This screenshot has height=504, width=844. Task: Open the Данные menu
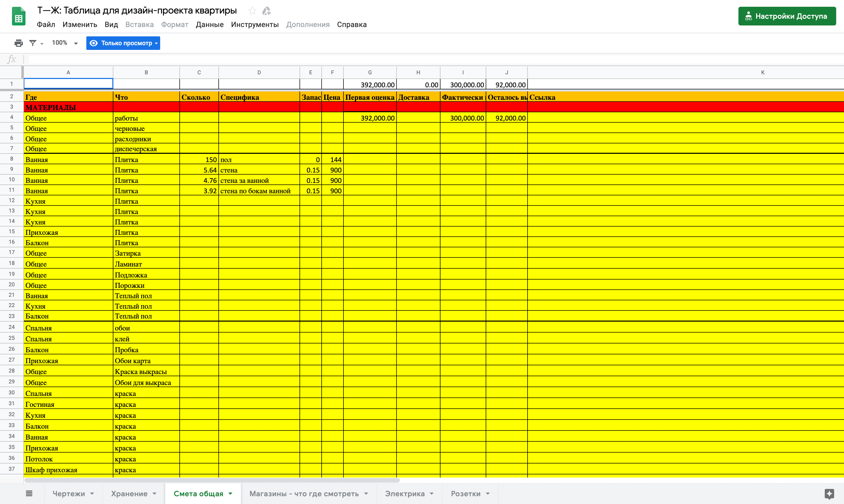coord(210,24)
